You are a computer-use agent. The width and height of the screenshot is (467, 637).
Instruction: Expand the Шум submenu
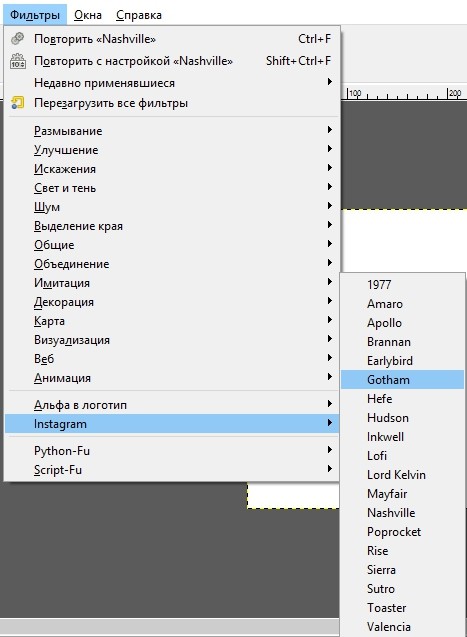coord(172,207)
